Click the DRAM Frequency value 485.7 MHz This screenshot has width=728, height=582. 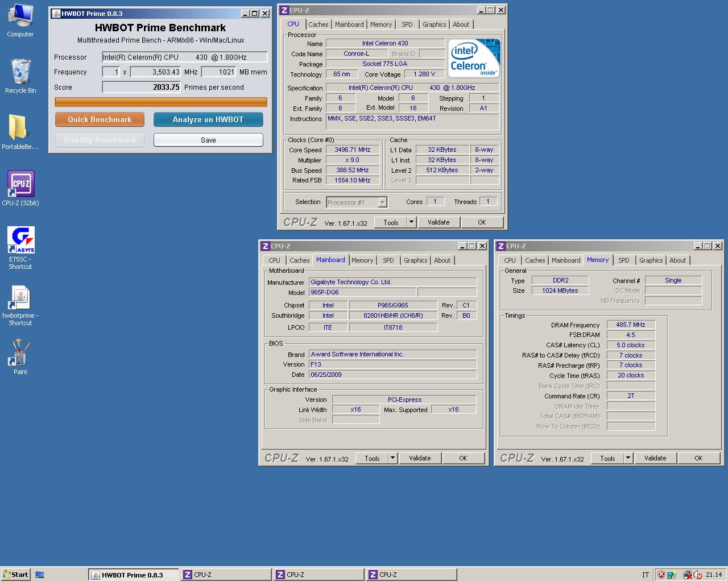pyautogui.click(x=631, y=325)
